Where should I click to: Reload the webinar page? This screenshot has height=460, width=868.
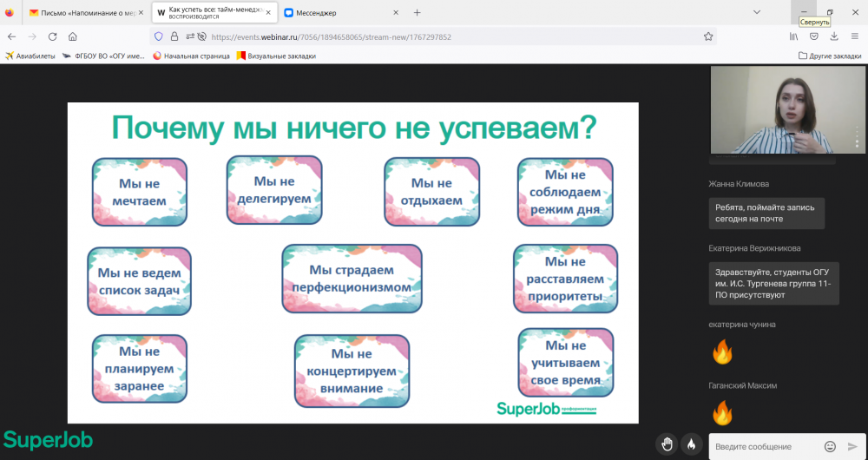point(52,36)
